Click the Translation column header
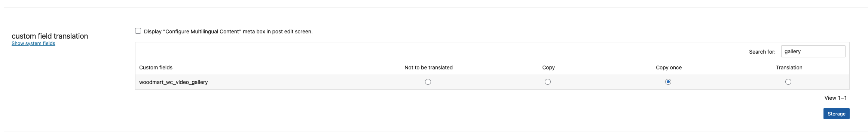Viewport: 868px width, 135px height. (x=789, y=67)
